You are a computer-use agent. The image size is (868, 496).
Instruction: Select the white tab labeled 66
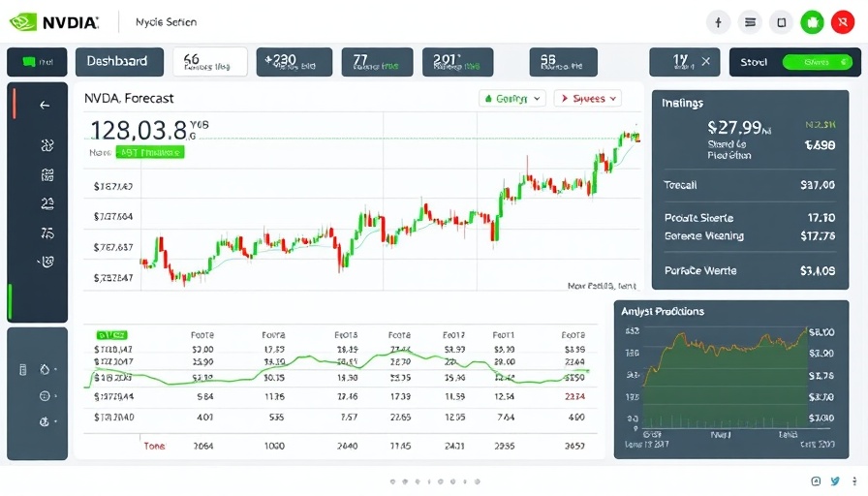point(210,61)
